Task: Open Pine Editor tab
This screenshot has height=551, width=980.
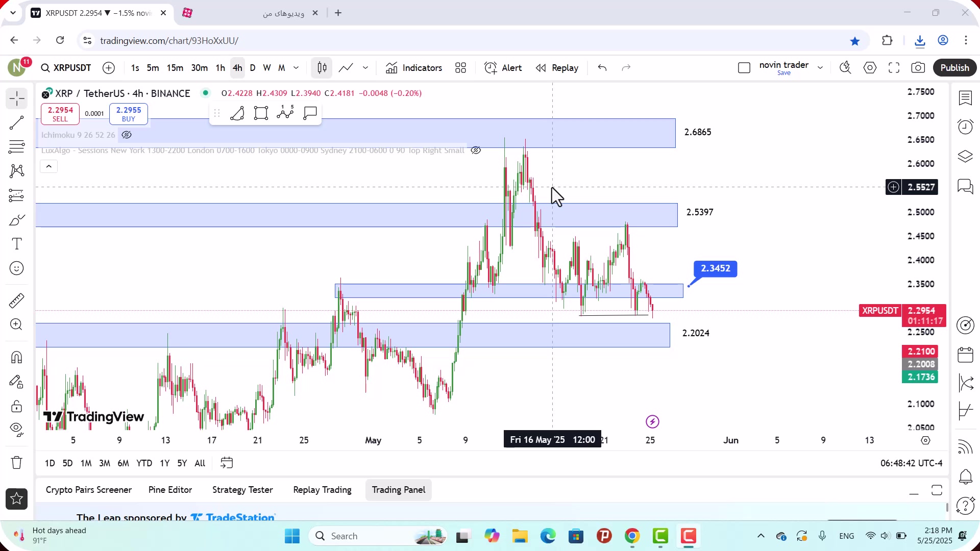Action: 170,490
